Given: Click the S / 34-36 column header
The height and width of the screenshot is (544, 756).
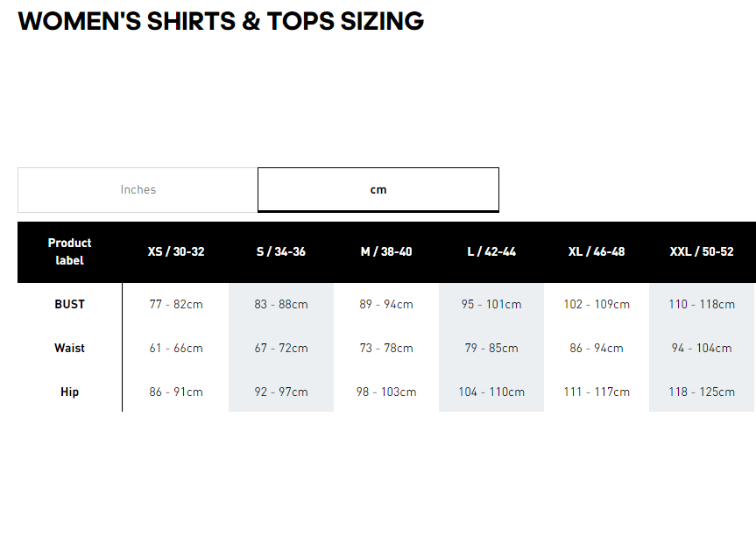Looking at the screenshot, I should (x=281, y=252).
